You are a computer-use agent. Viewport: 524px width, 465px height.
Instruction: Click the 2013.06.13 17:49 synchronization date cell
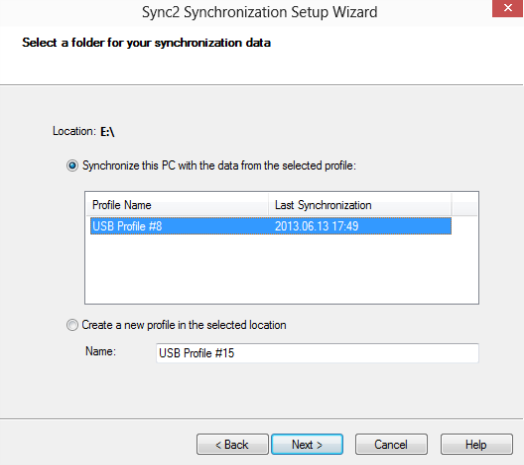(316, 226)
